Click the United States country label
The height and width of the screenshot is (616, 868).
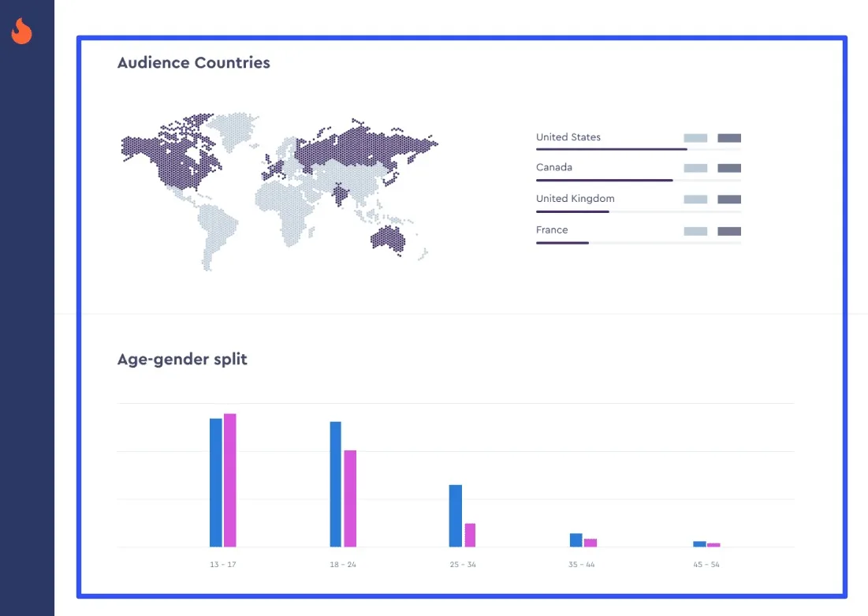point(568,137)
